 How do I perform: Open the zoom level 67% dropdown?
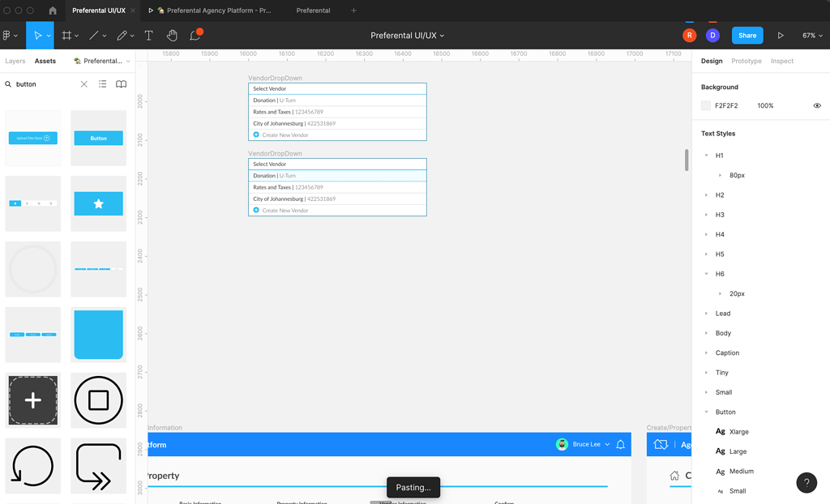pyautogui.click(x=812, y=36)
